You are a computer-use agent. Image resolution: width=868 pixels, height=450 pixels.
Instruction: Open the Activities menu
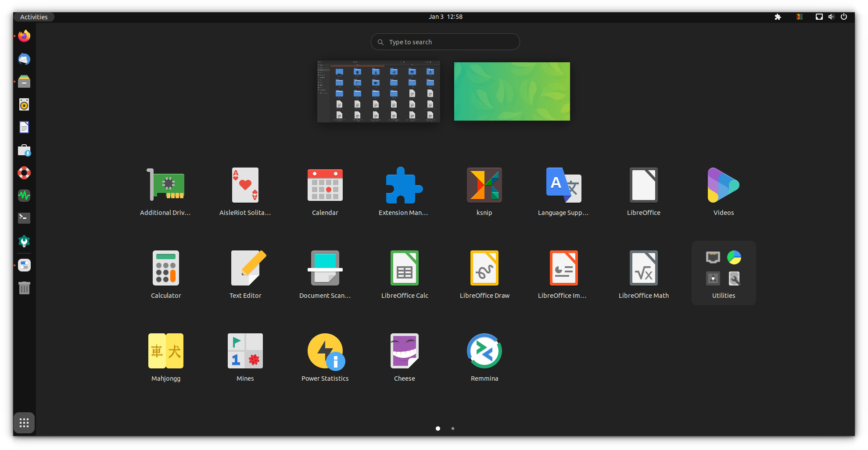[x=34, y=17]
